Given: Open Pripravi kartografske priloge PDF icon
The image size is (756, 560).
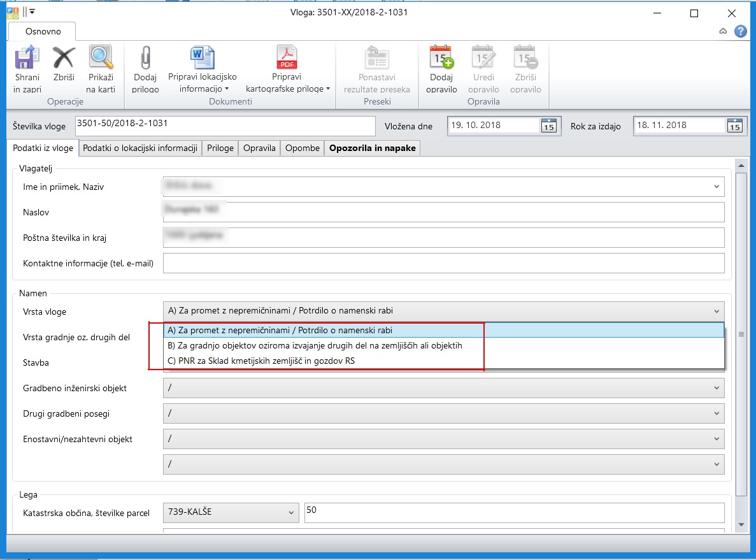Looking at the screenshot, I should coord(287,59).
